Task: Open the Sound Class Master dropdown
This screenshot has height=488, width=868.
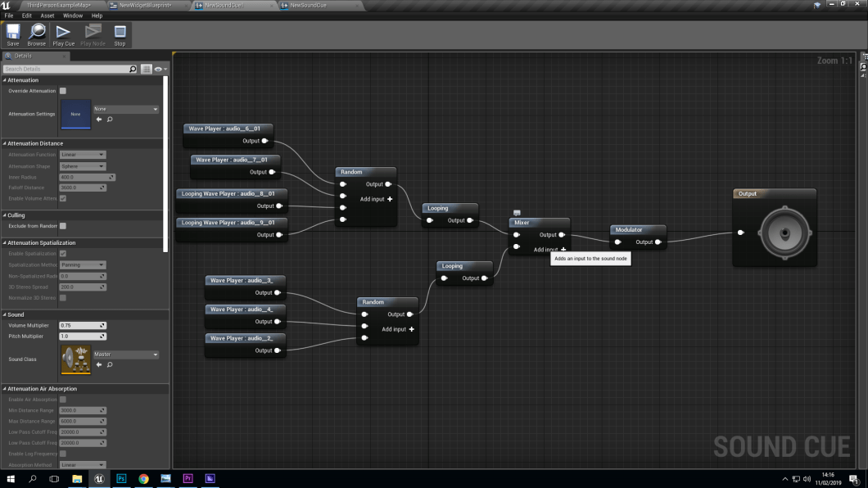Action: (125, 354)
